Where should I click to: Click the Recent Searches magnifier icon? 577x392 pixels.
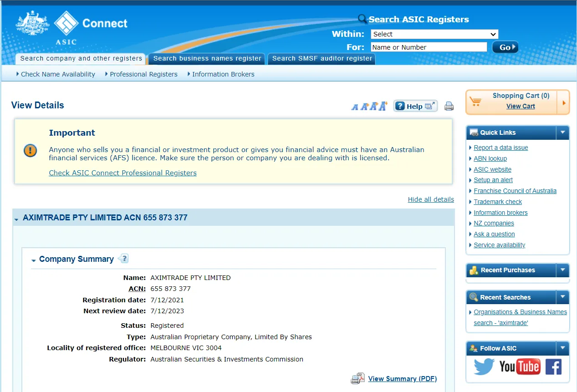(474, 297)
